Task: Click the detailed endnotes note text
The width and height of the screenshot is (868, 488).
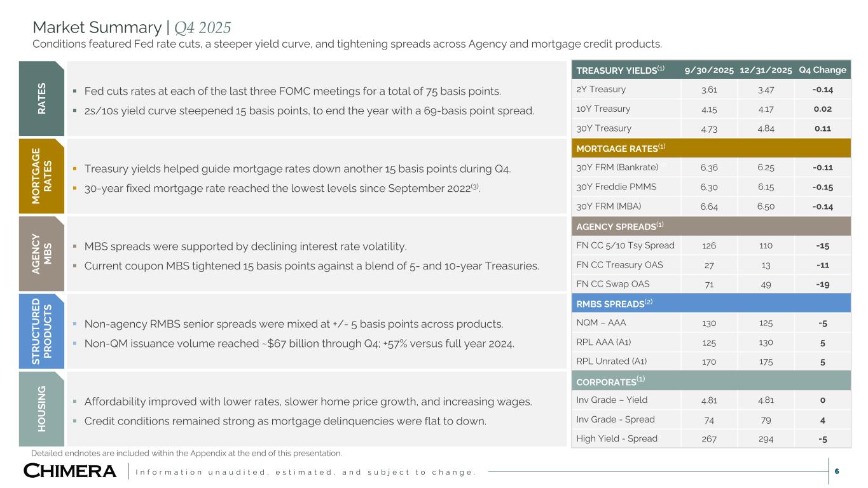Action: point(186,453)
